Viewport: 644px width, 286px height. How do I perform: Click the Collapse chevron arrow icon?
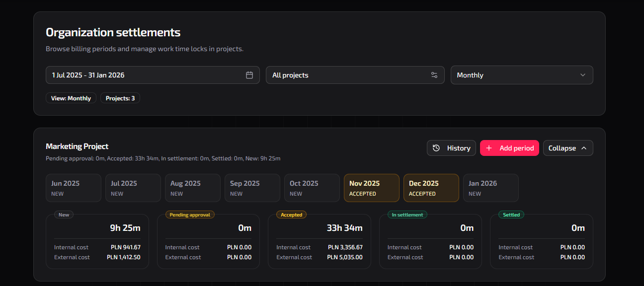click(584, 148)
